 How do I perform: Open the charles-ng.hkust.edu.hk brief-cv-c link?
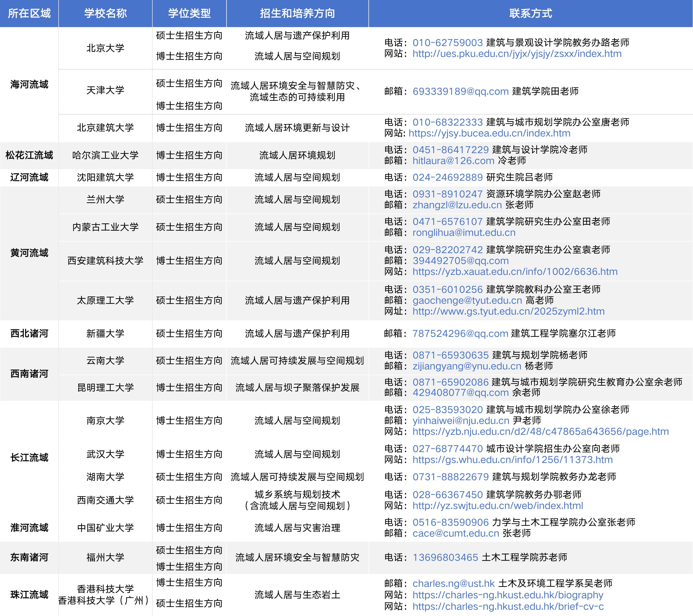pyautogui.click(x=508, y=606)
